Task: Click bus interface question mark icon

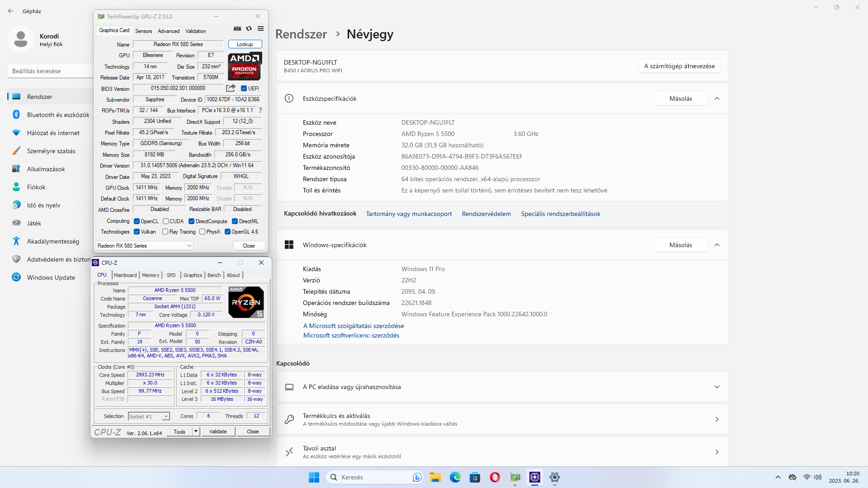Action: pos(260,110)
